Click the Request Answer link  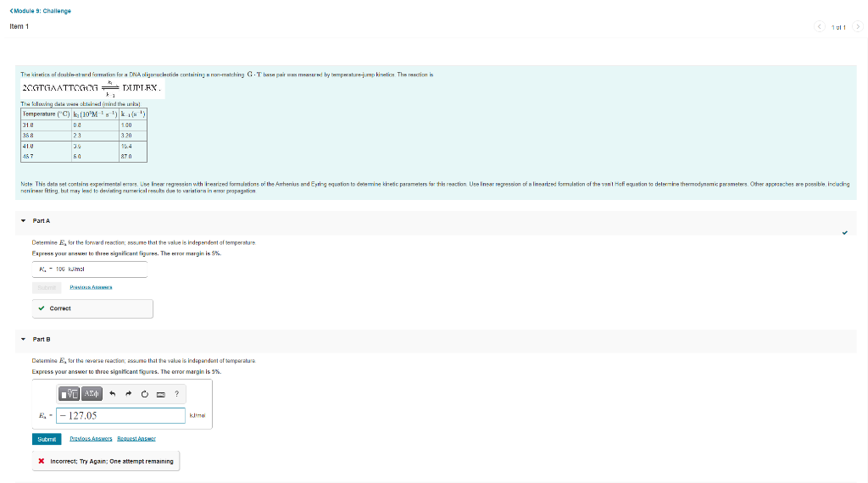(136, 439)
